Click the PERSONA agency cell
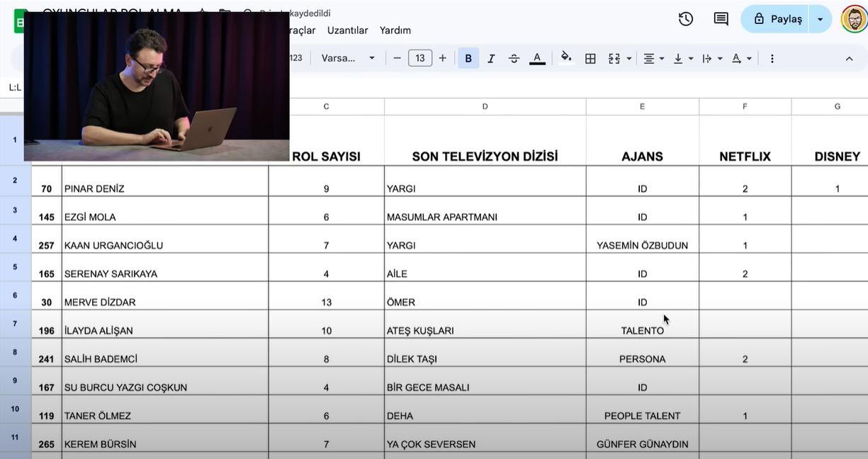 (x=643, y=352)
